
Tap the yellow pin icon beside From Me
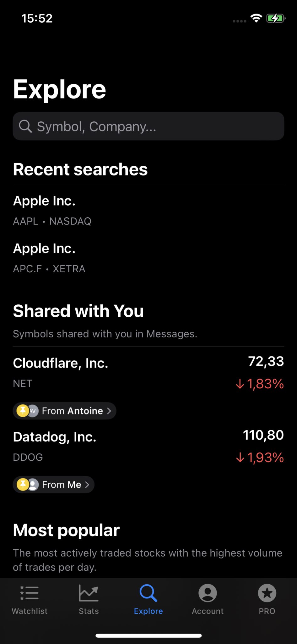tap(23, 485)
